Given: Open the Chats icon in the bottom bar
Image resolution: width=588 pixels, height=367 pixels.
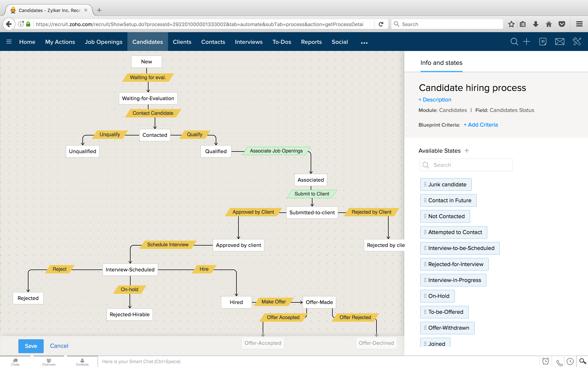Looking at the screenshot, I should (15, 362).
